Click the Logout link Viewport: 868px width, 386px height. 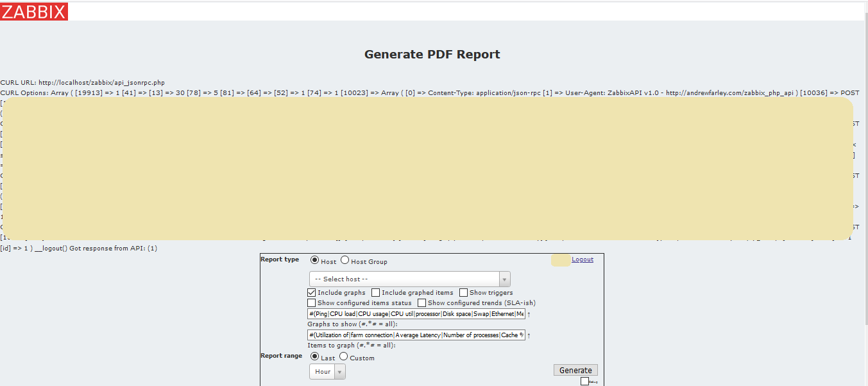[x=582, y=259]
